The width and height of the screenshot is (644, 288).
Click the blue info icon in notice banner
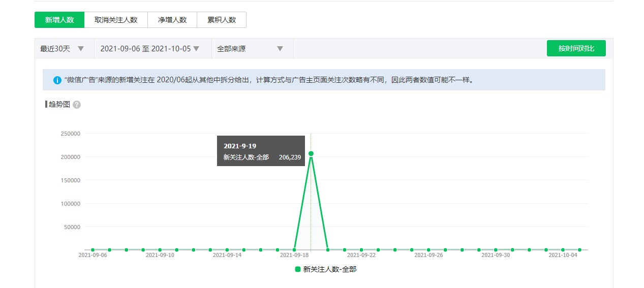pyautogui.click(x=57, y=80)
